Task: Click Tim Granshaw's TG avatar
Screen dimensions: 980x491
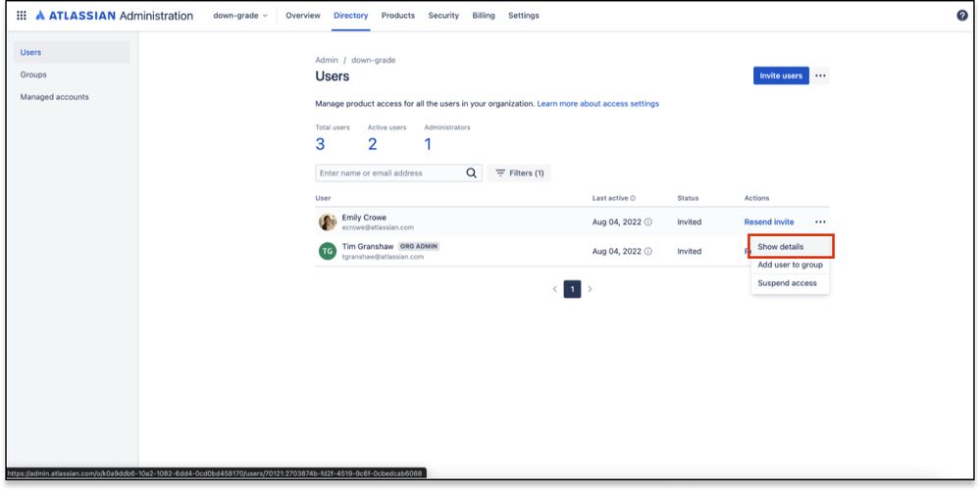Action: pos(328,251)
